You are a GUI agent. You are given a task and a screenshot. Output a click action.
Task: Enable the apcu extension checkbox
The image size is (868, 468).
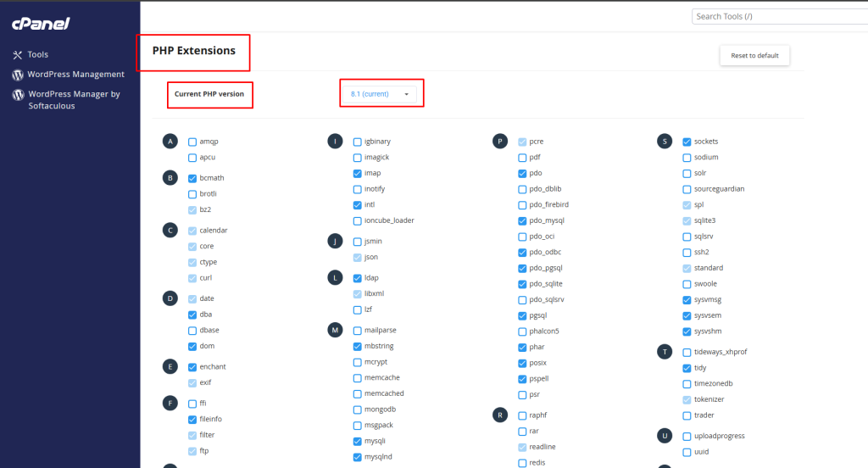[192, 158]
